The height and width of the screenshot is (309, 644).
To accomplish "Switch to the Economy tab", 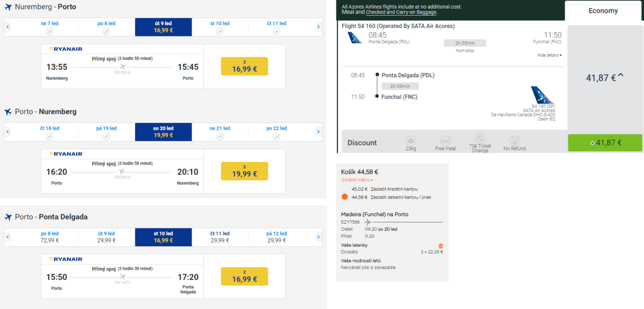I will click(603, 11).
